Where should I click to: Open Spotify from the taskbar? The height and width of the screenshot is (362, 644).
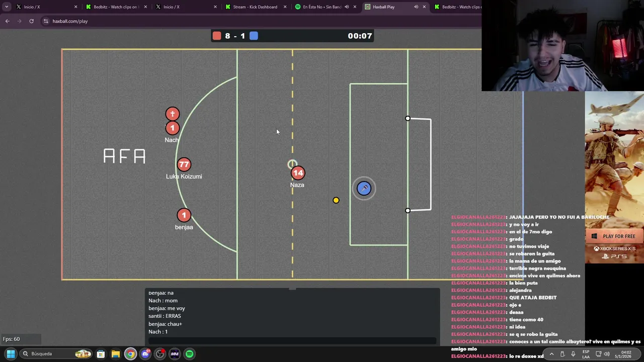(x=189, y=354)
